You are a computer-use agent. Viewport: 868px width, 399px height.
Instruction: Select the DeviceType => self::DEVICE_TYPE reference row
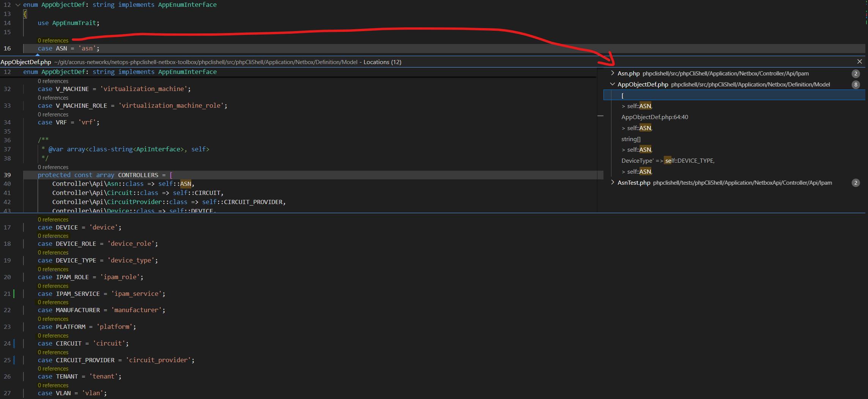[x=734, y=161]
